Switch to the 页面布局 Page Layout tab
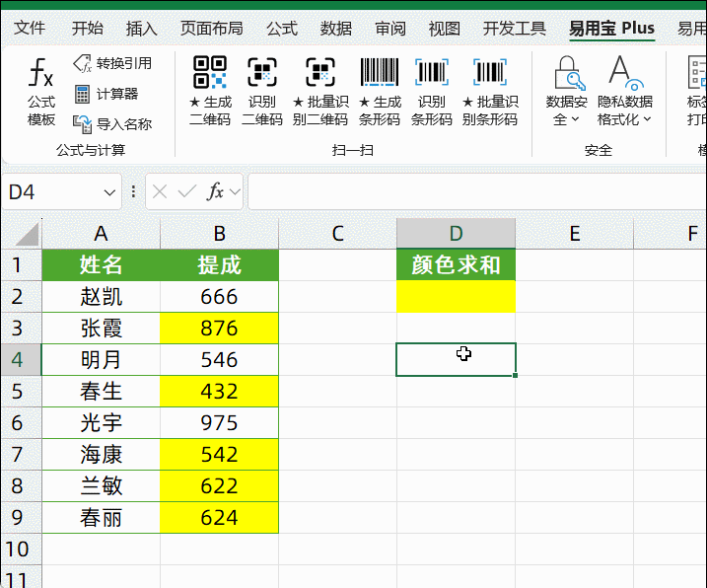The width and height of the screenshot is (707, 588). coord(211,28)
